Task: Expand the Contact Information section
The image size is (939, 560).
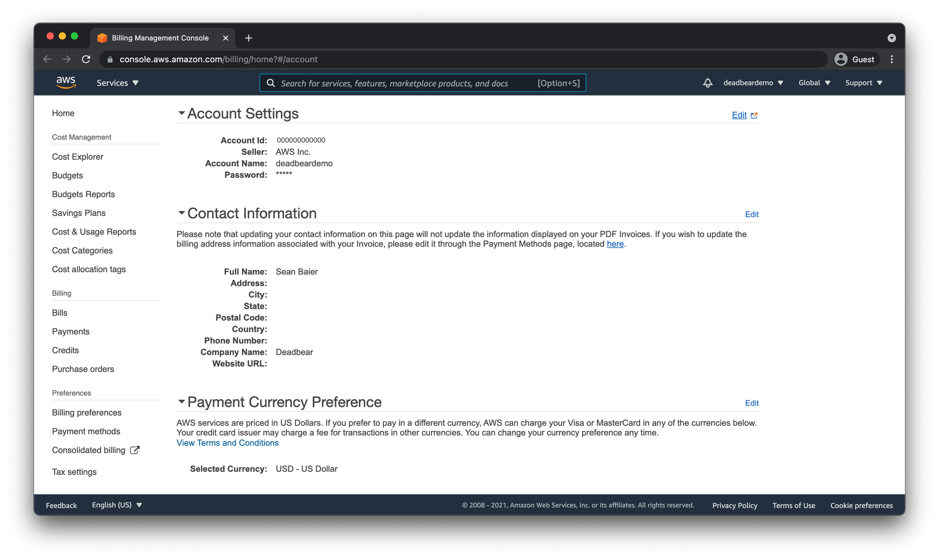Action: point(181,213)
